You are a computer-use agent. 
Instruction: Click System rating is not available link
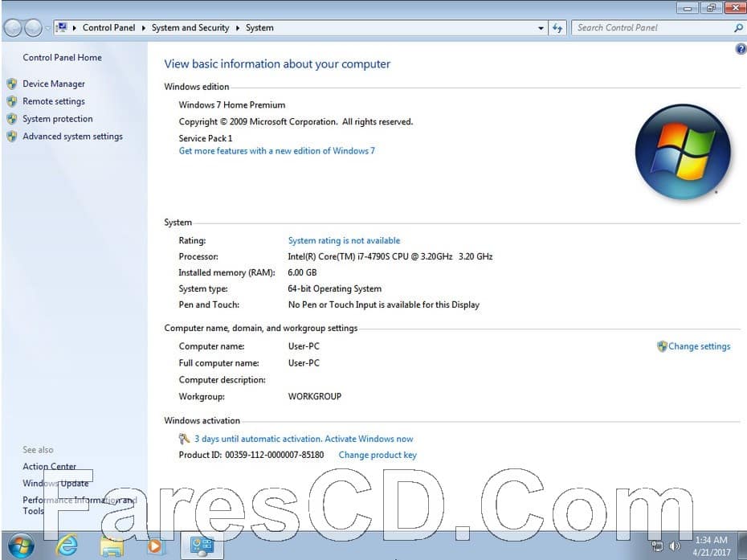point(344,241)
